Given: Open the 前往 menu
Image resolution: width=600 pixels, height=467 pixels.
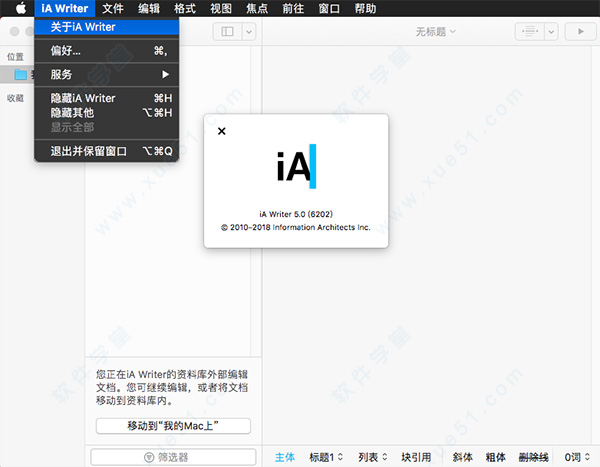Looking at the screenshot, I should tap(293, 8).
